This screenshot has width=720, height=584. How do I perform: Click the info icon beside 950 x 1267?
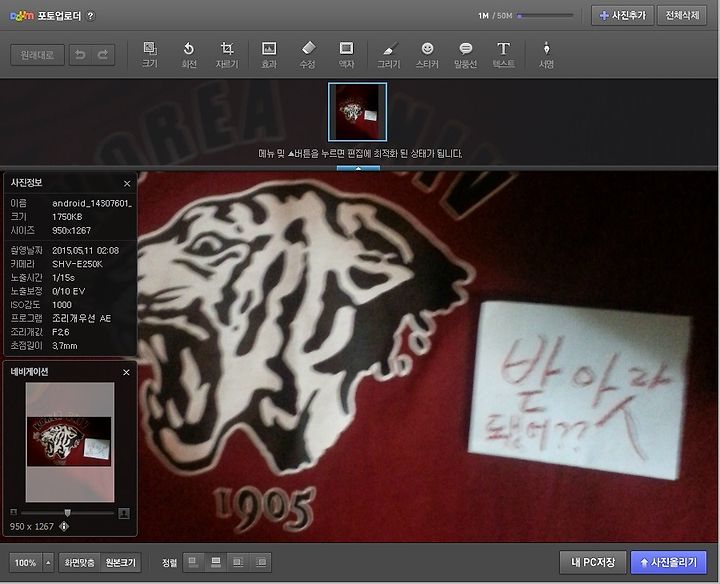64,526
